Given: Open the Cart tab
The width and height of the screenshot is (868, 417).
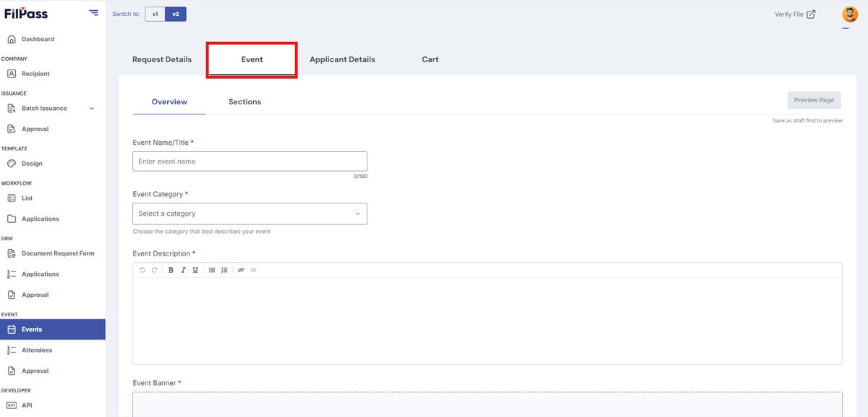Looking at the screenshot, I should pyautogui.click(x=430, y=59).
